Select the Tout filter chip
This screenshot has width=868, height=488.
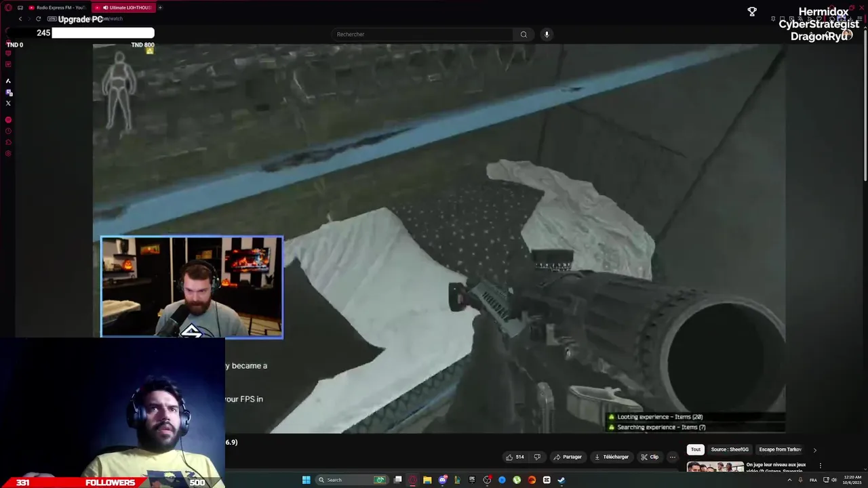(x=696, y=449)
